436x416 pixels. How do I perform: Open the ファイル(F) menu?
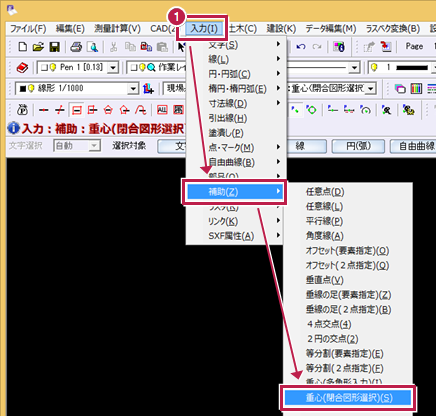point(28,29)
